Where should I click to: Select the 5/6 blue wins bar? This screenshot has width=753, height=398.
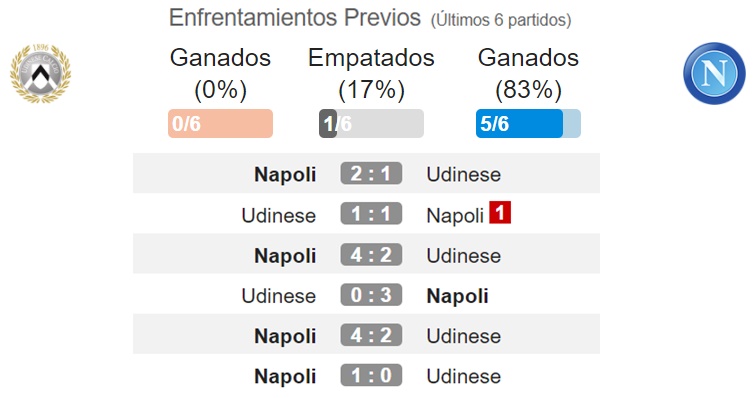tap(528, 123)
